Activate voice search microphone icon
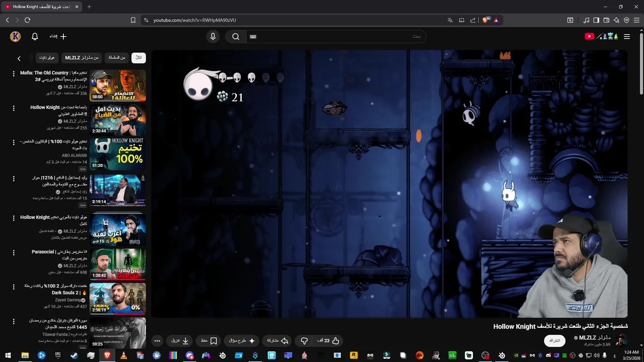The image size is (644, 362). (213, 36)
